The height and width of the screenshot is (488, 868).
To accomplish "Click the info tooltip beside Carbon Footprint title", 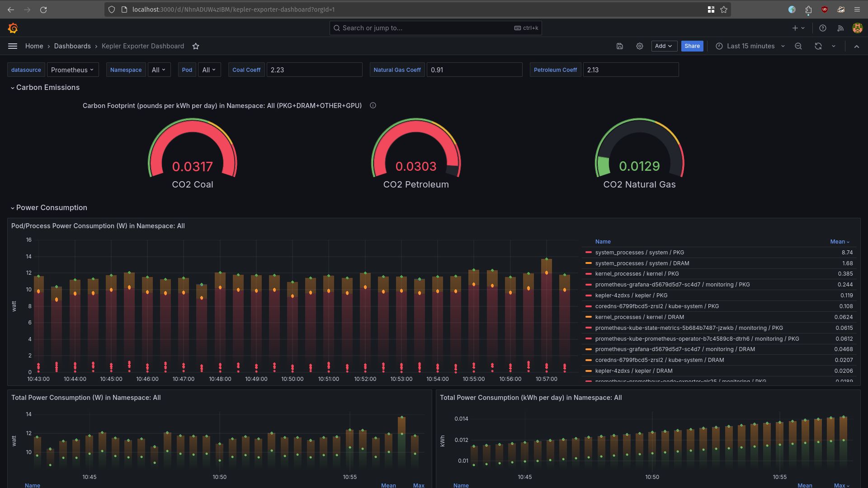I will pos(373,105).
